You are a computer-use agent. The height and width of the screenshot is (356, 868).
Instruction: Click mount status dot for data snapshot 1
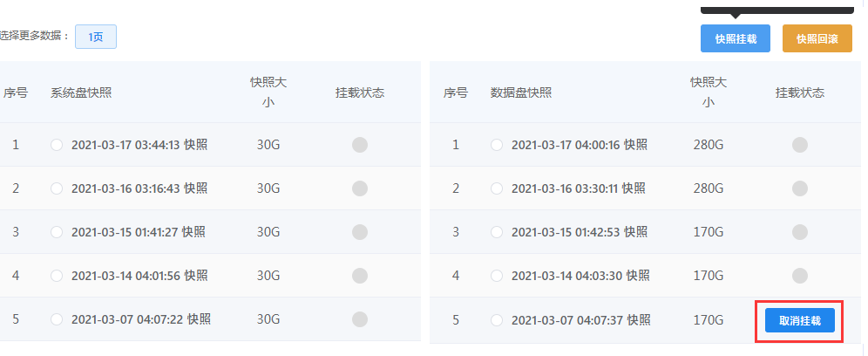click(x=800, y=146)
